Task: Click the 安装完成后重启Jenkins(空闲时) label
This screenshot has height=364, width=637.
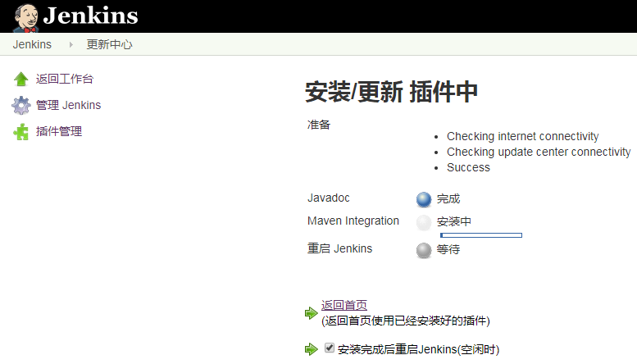Action: [418, 349]
